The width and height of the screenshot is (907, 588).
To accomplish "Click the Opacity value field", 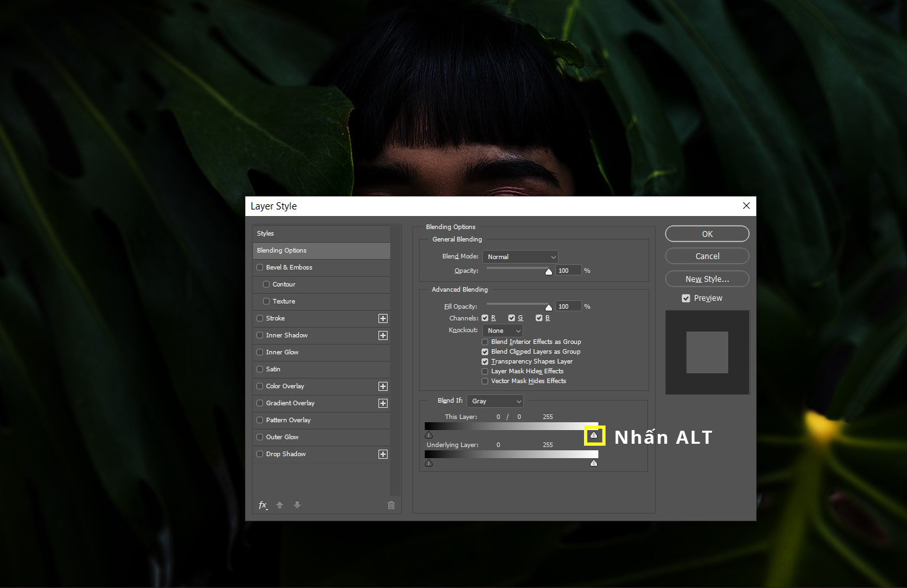I will click(x=568, y=271).
